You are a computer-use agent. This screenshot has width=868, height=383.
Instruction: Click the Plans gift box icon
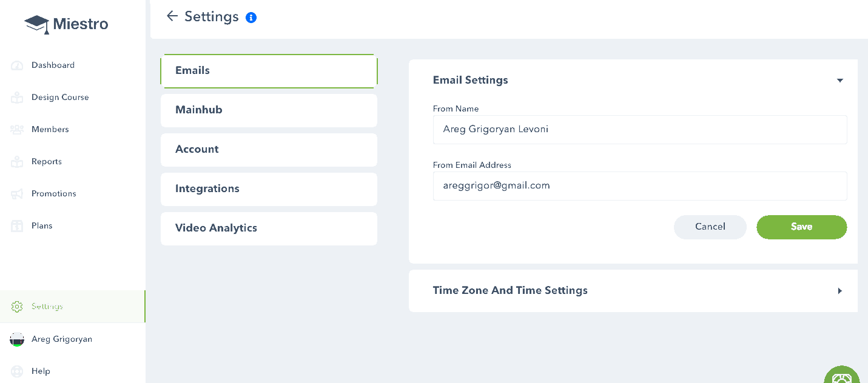click(17, 226)
